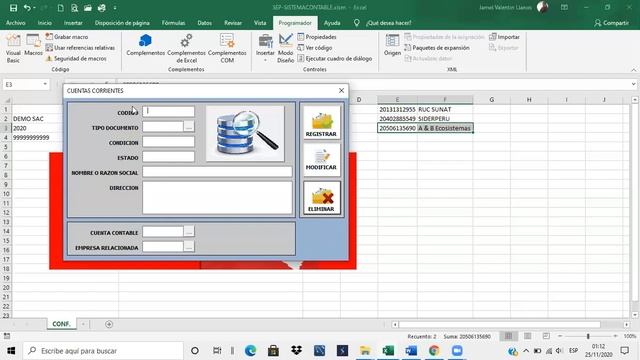The height and width of the screenshot is (360, 640).
Task: Click the database search image
Action: [245, 133]
